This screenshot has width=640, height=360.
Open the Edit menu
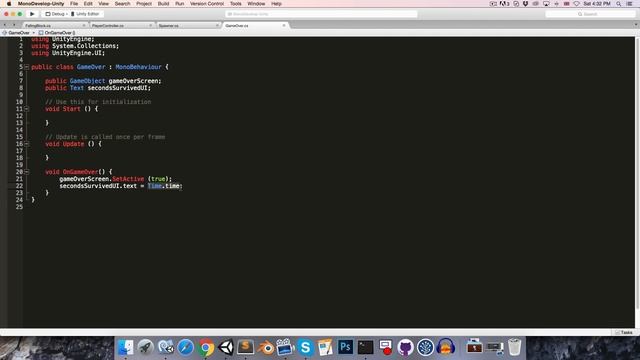tap(88, 4)
